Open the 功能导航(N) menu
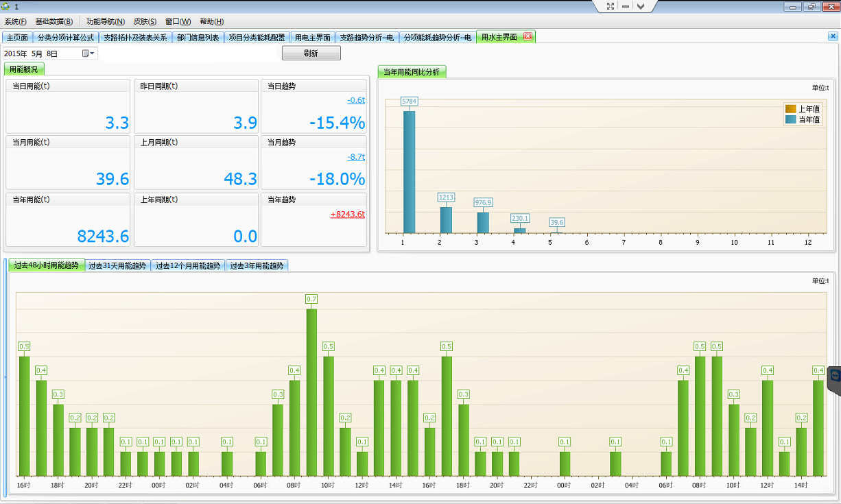 pyautogui.click(x=105, y=22)
